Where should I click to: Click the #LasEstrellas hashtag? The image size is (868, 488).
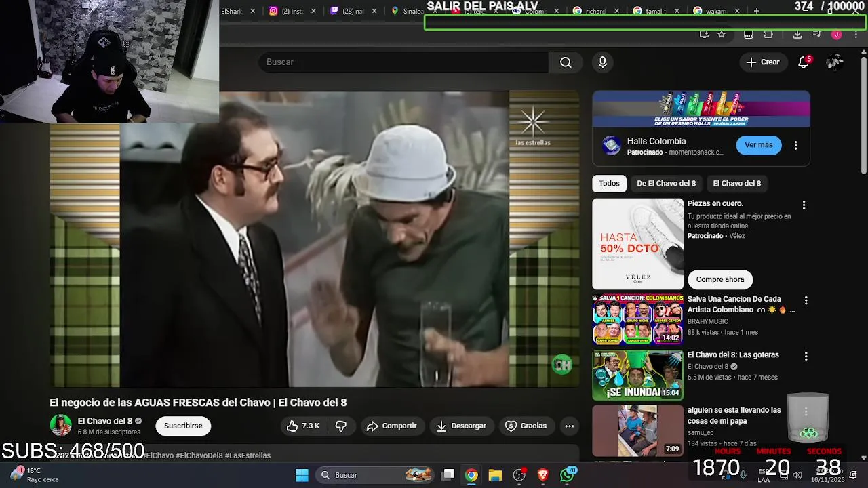[248, 455]
